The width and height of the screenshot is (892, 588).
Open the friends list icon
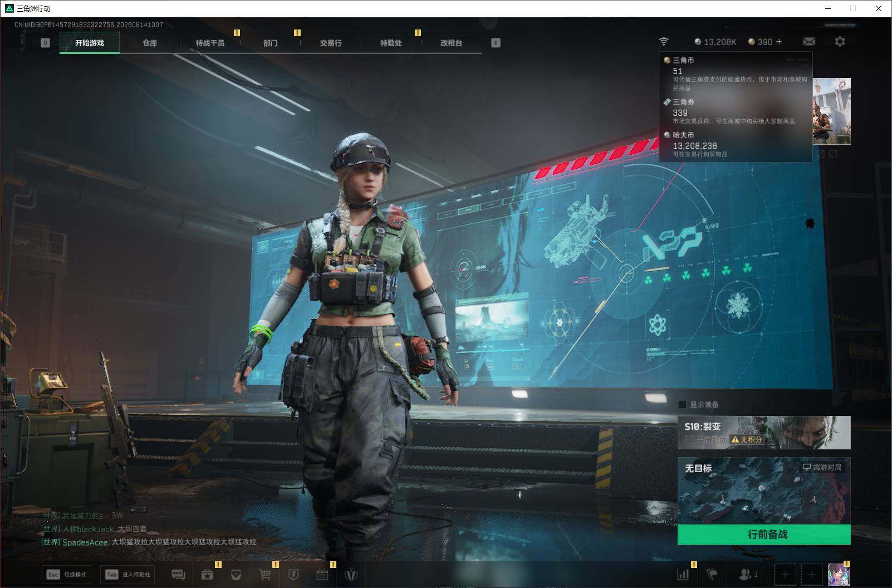tap(748, 574)
